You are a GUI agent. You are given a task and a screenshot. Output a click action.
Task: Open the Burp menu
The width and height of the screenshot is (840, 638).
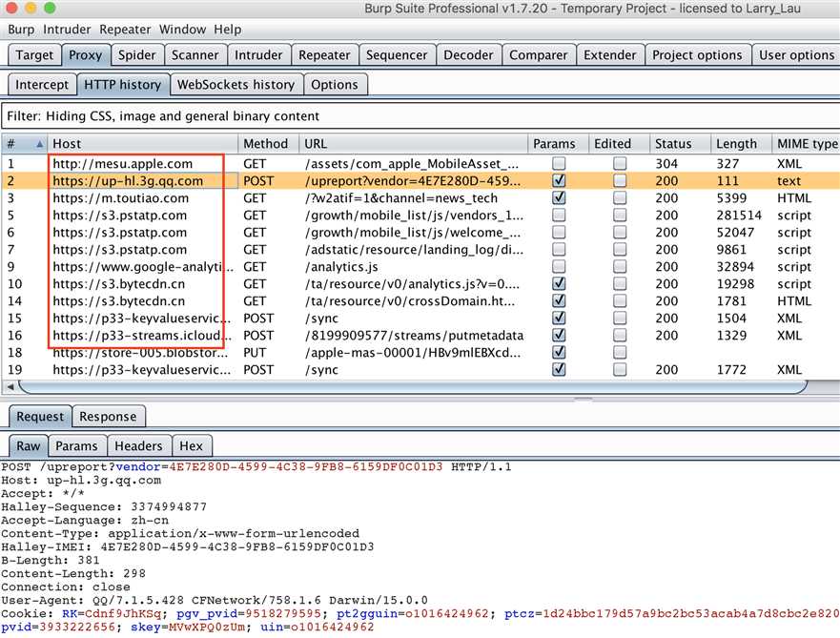tap(21, 30)
